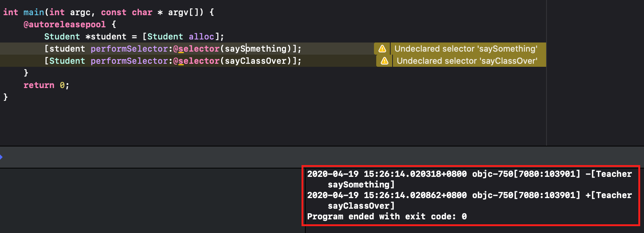644x233 pixels.
Task: Click performSelector on the lowercase student line
Action: pos(129,49)
